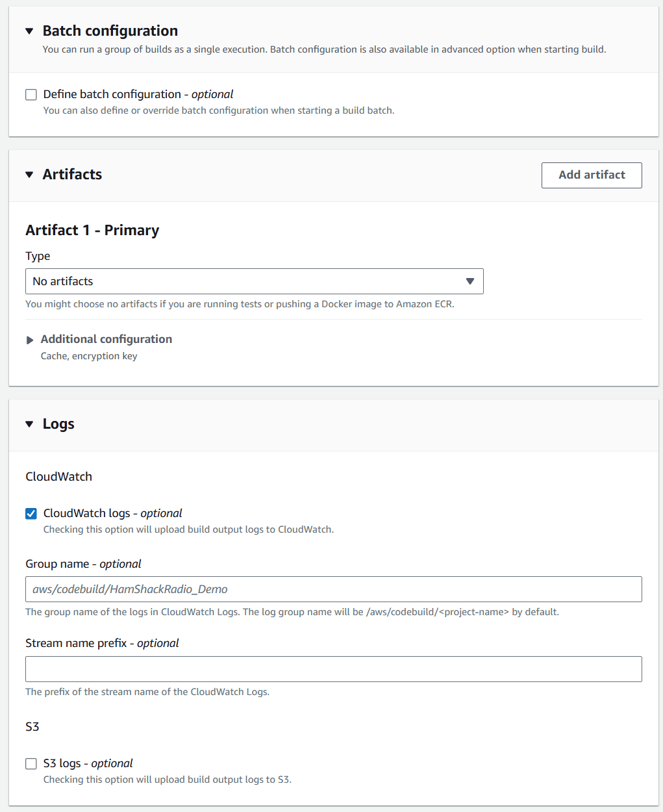Focus the Group name input field
Screen dimensions: 663x812
[x=333, y=589]
